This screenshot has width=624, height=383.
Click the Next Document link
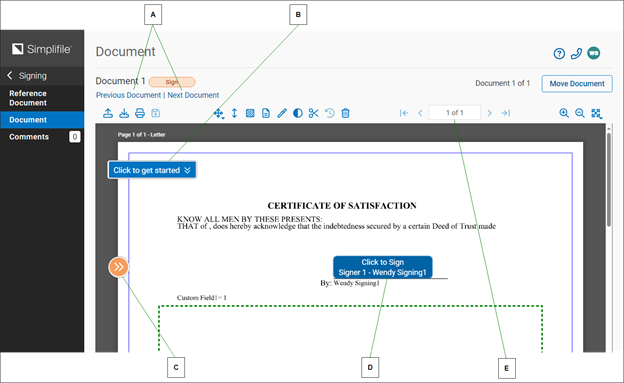193,95
